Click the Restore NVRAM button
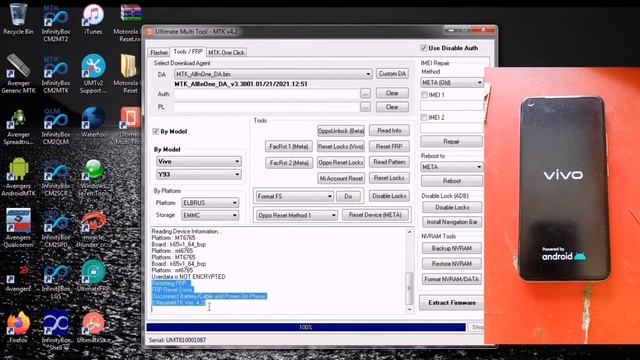This screenshot has height=360, width=640. [451, 264]
